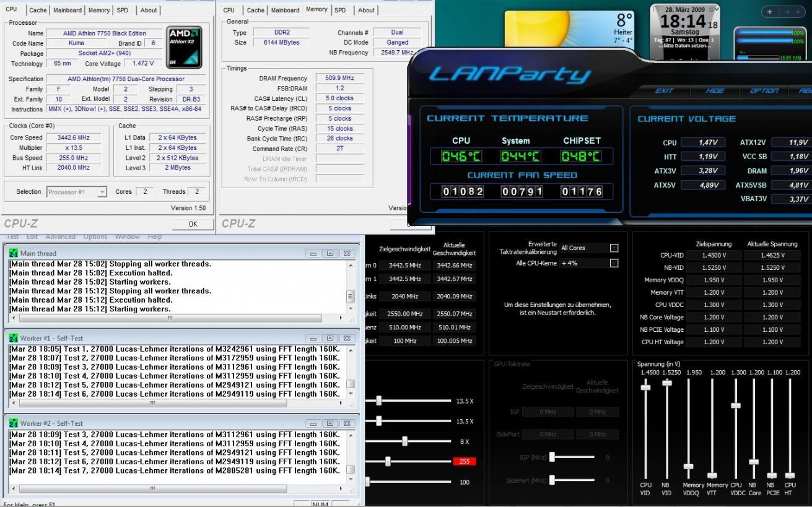Tick the Alle CPU-Kerne +4% checkbox

click(614, 263)
